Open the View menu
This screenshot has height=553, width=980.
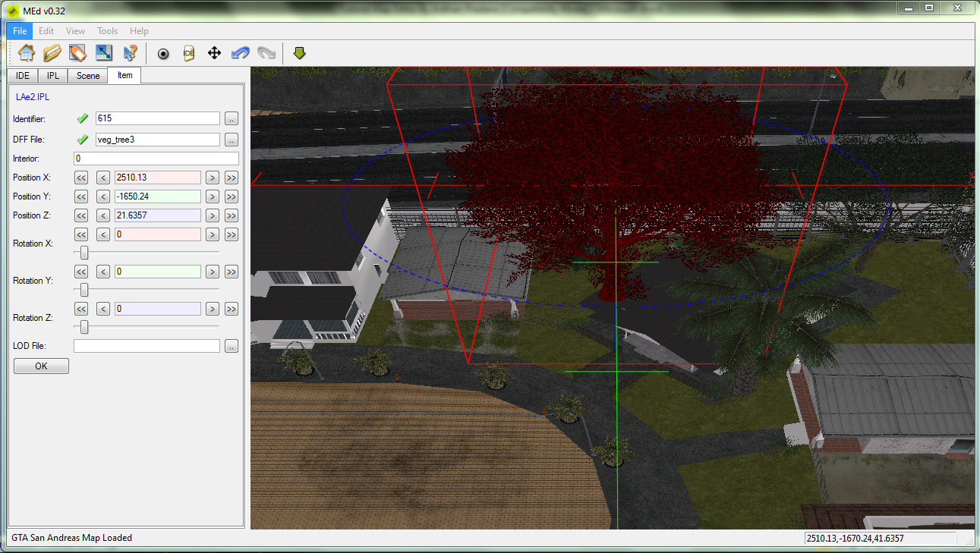pos(75,31)
